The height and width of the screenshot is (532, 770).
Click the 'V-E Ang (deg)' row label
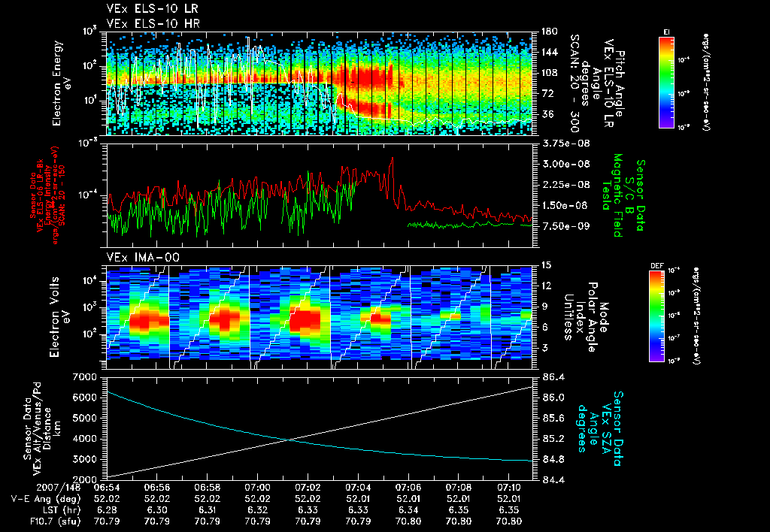coord(46,499)
